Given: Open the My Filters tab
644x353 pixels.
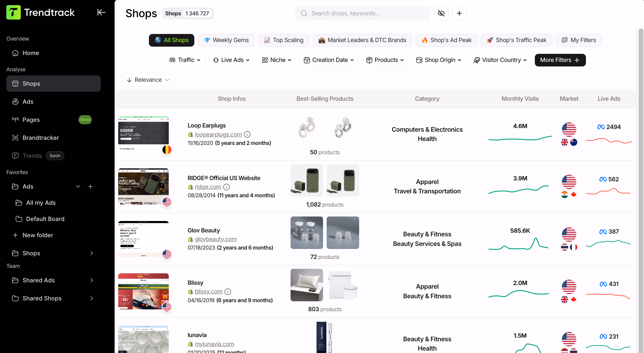Looking at the screenshot, I should click(x=578, y=40).
